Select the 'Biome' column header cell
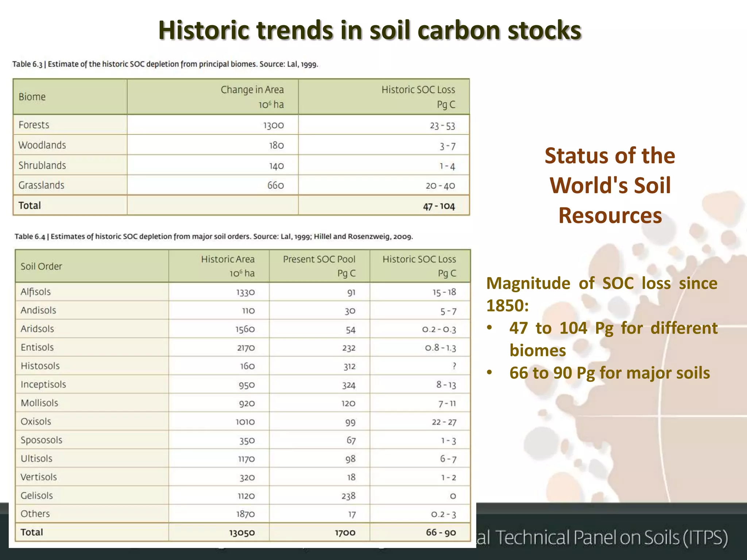The image size is (747, 560). [32, 97]
